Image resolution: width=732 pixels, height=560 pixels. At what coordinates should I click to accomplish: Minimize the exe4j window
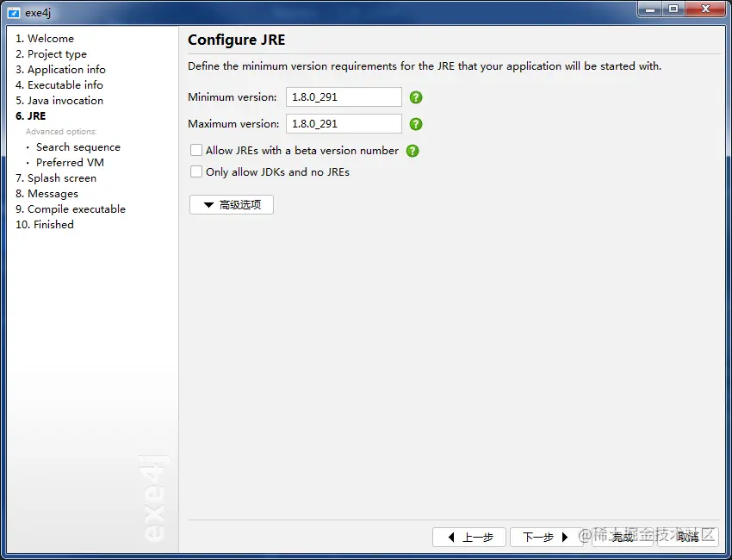[x=650, y=9]
